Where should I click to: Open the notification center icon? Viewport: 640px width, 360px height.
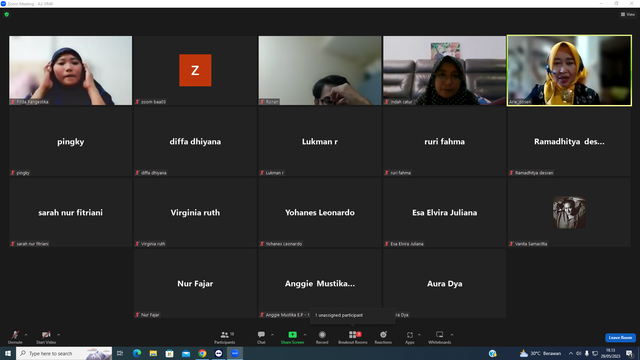coord(629,353)
